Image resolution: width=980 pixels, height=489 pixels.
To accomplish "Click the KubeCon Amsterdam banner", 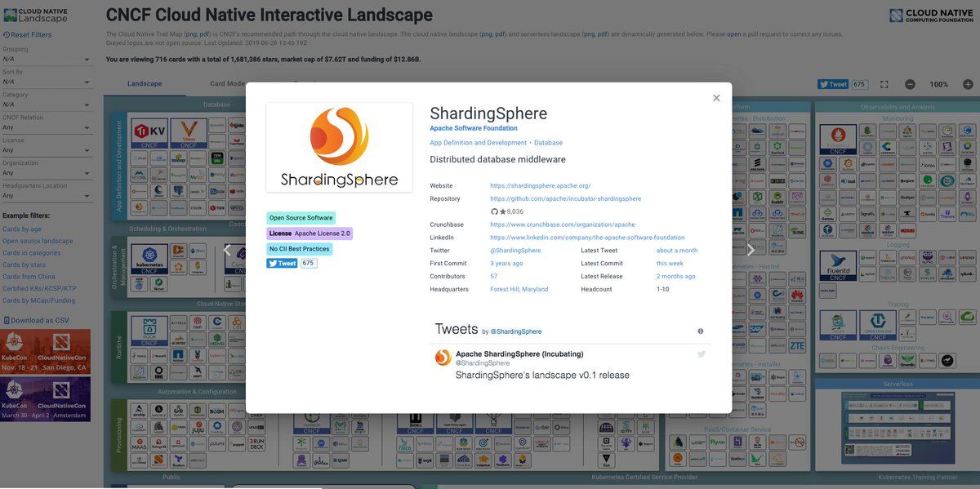I will [45, 399].
